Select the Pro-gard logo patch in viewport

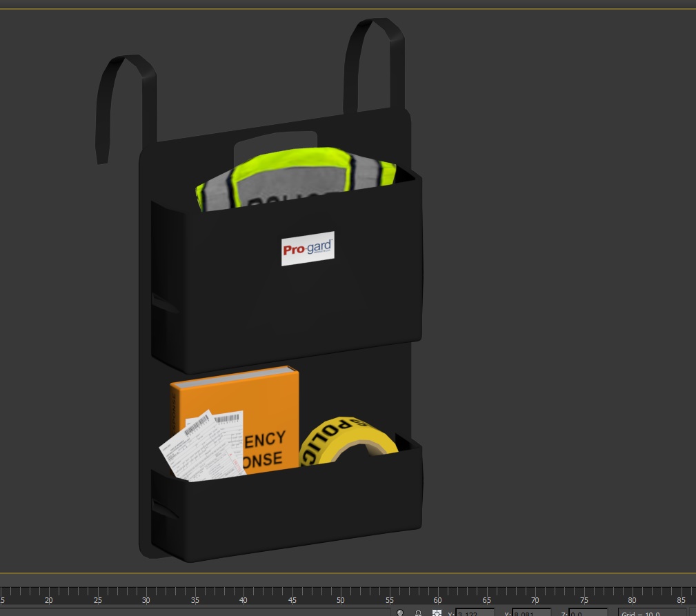tap(308, 248)
